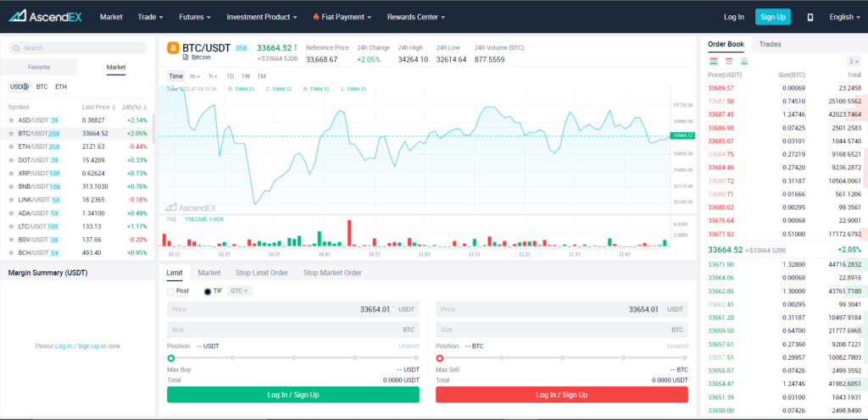Click the Log In header link
Viewport: 868px width, 420px height.
(734, 17)
